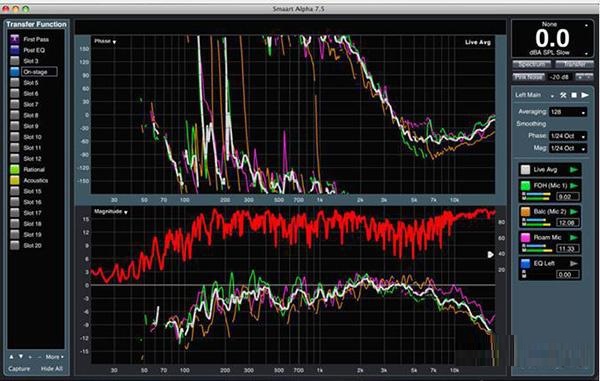The width and height of the screenshot is (600, 381).
Task: Click Hide All traces button
Action: pos(52,369)
